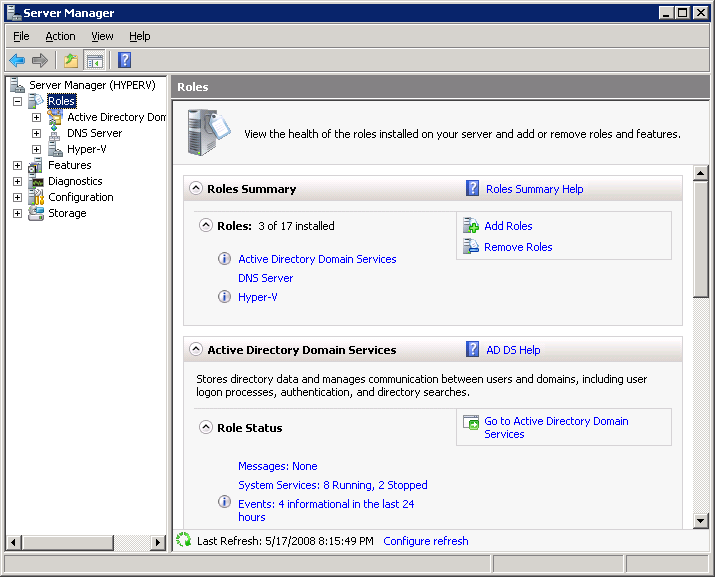Click the Roles Summary Help question icon
Screen dimensions: 715x577
point(472,188)
